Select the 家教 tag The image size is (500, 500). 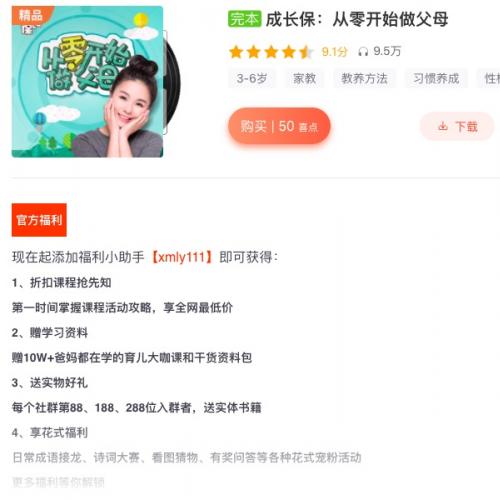click(304, 79)
